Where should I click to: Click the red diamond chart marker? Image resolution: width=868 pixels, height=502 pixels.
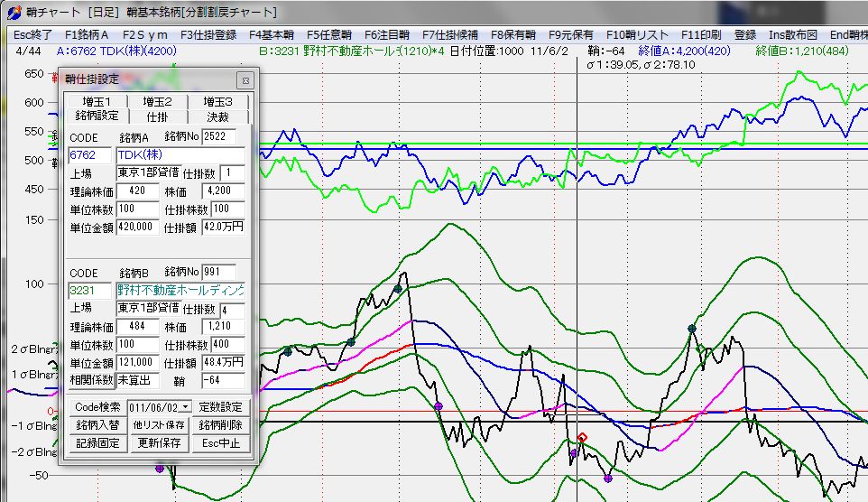click(582, 438)
